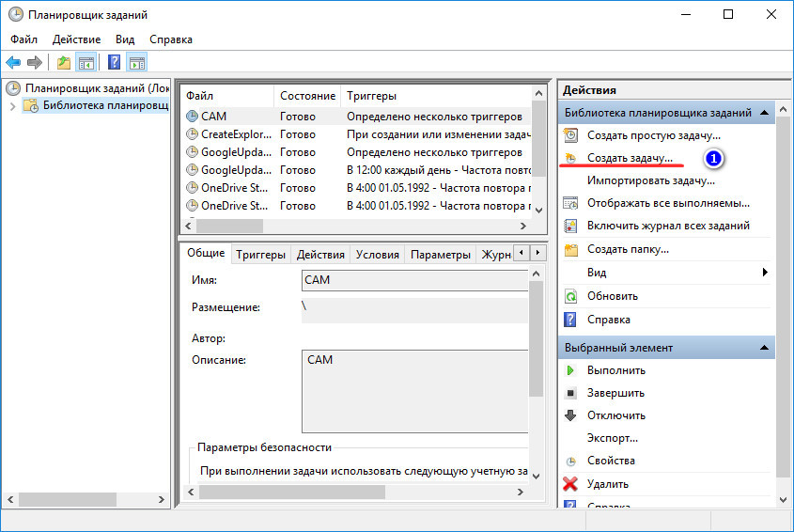This screenshot has width=794, height=532.
Task: Open the Справка menu in menu bar
Action: point(171,39)
